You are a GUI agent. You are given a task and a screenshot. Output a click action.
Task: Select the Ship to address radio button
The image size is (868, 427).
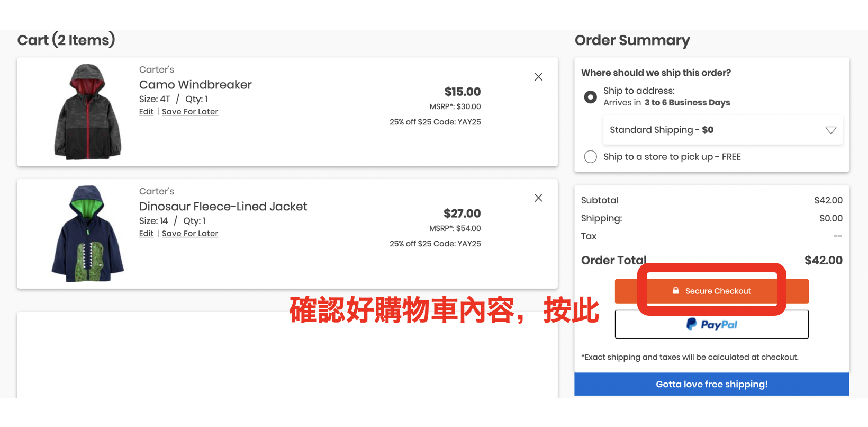[x=590, y=97]
